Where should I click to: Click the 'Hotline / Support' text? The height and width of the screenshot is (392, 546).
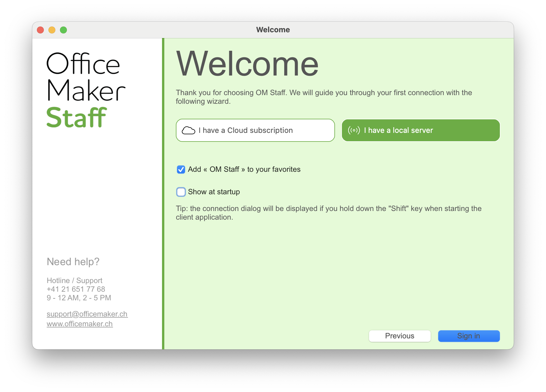(74, 280)
